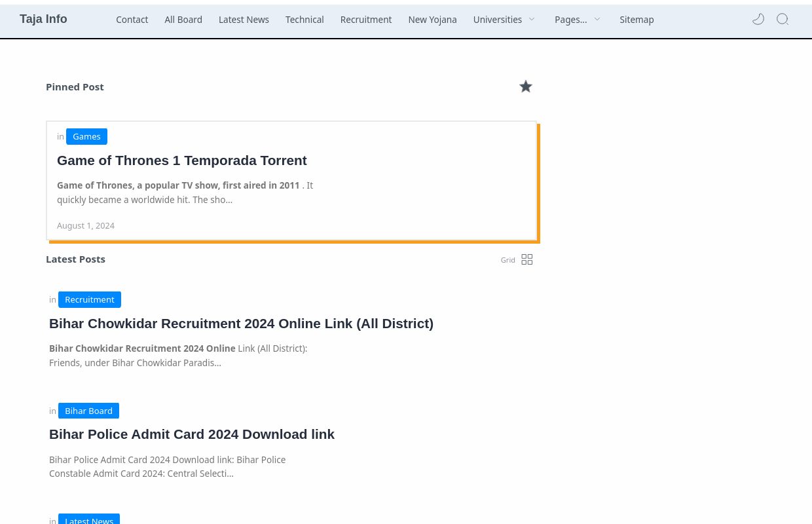Toggle dark mode with the moon icon
The image size is (812, 524).
click(x=758, y=19)
